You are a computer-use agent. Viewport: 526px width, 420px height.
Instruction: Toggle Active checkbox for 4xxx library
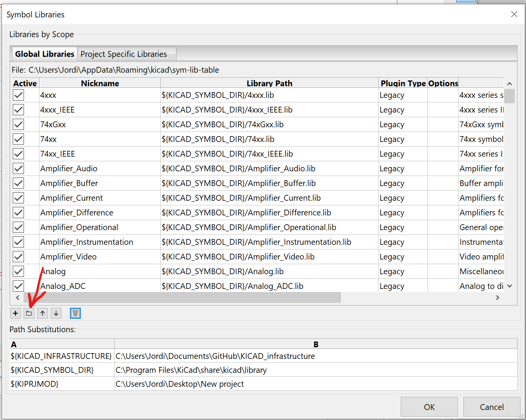(x=18, y=95)
